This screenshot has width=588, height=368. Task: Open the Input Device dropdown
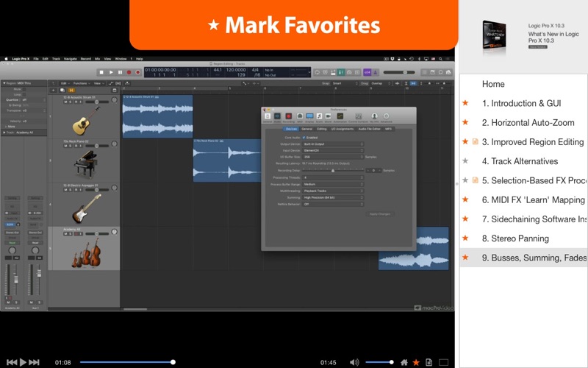pos(333,150)
